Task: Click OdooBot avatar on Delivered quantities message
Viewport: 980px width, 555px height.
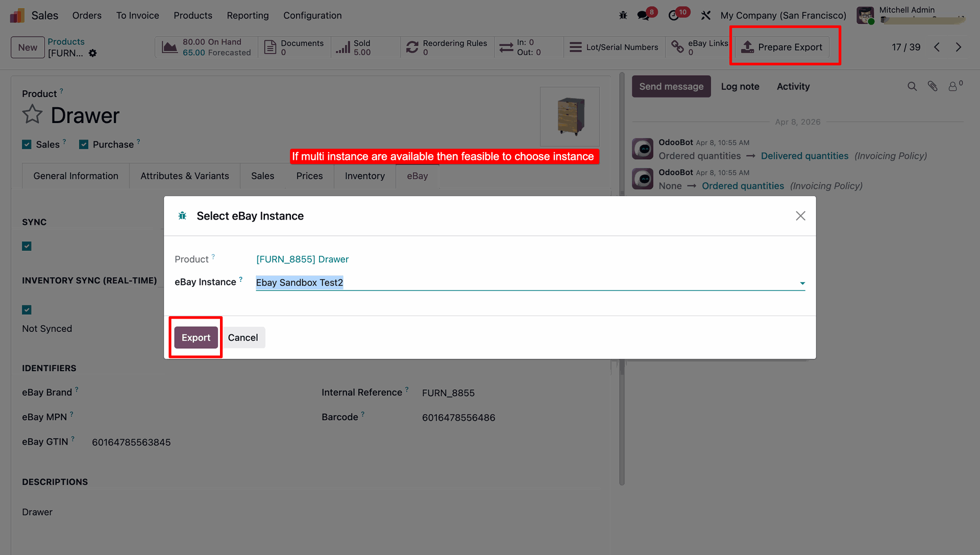Action: tap(643, 149)
